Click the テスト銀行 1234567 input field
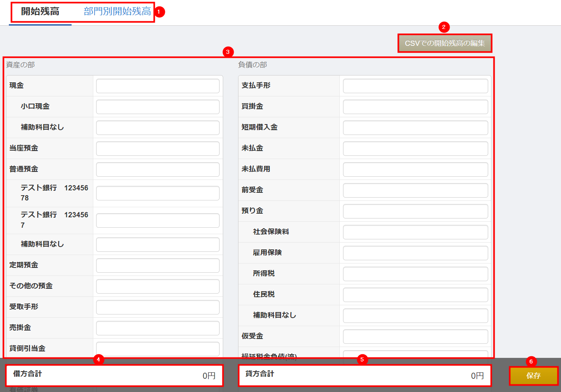This screenshot has height=392, width=561. point(158,220)
